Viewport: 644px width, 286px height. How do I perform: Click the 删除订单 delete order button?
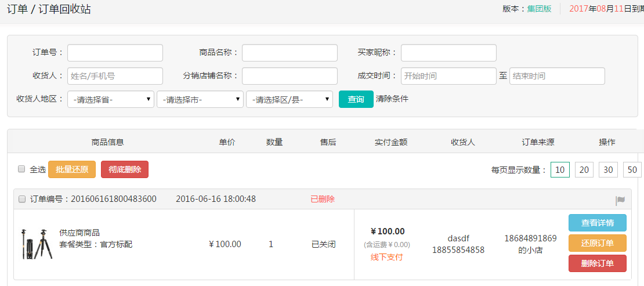point(598,263)
